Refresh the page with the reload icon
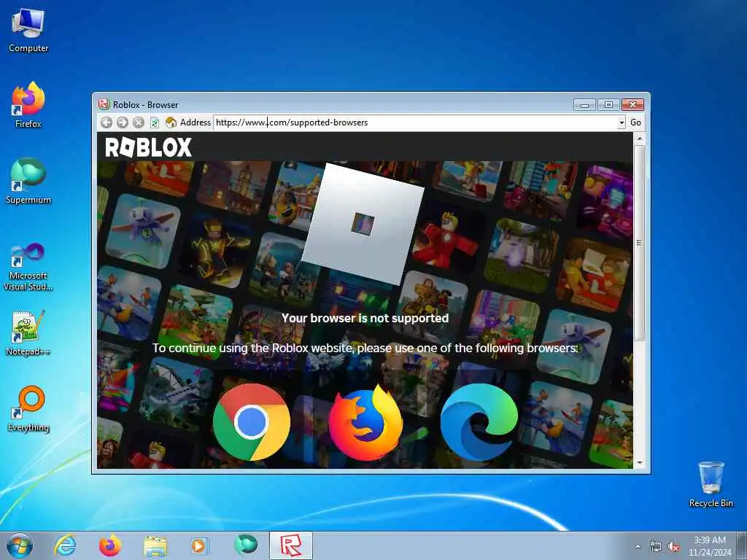 155,122
